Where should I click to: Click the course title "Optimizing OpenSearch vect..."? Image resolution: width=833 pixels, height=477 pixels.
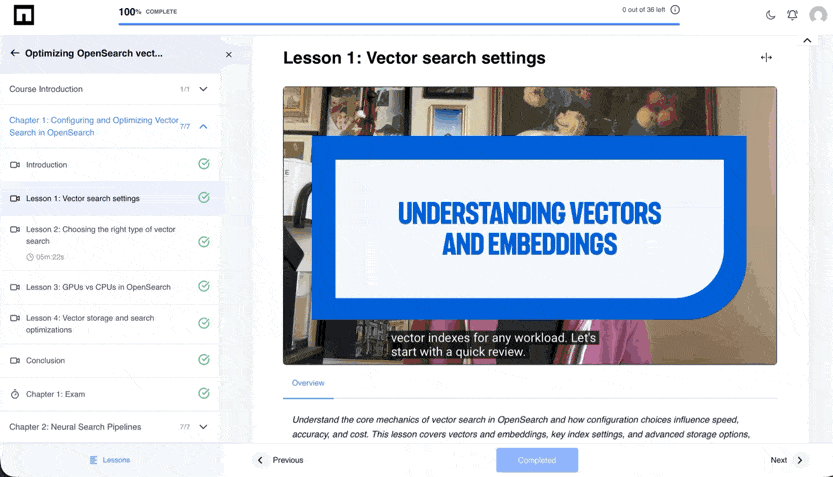tap(94, 53)
